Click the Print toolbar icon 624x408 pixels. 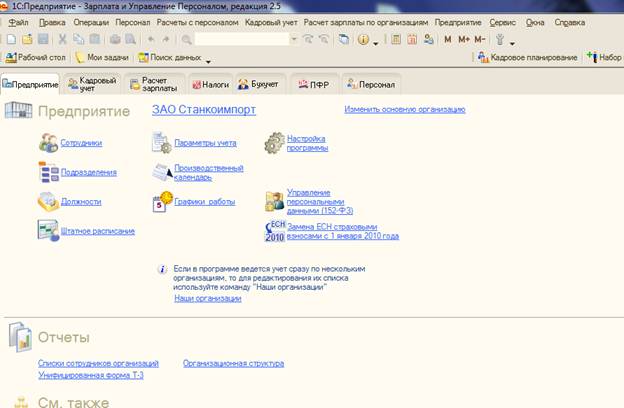(115, 39)
